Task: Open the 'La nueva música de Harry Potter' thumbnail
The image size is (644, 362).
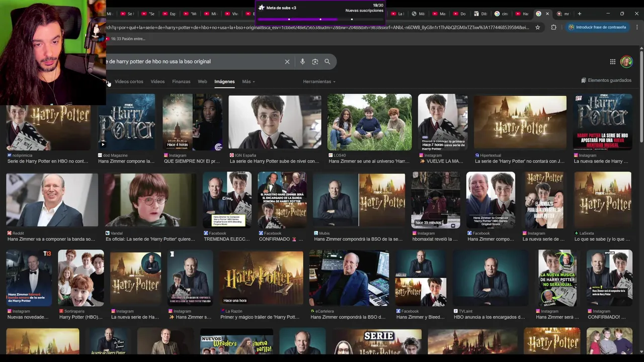Action: point(557,278)
